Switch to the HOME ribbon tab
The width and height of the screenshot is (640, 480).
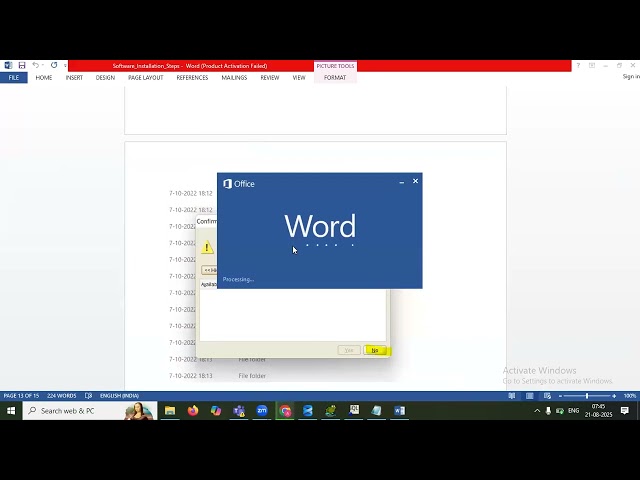tap(44, 78)
